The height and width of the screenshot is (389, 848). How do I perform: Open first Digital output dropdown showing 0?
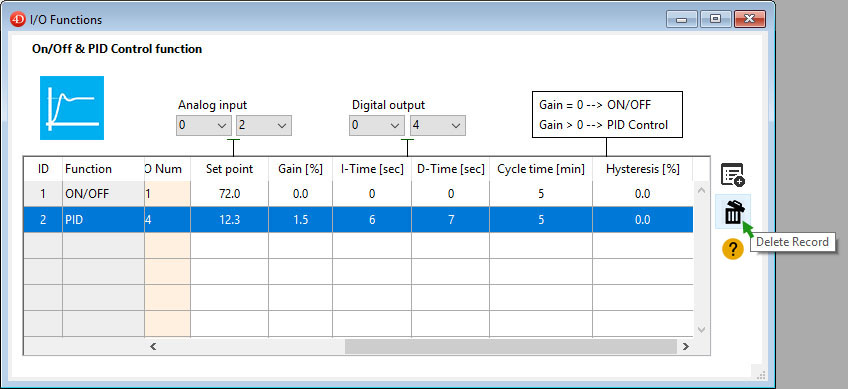376,126
